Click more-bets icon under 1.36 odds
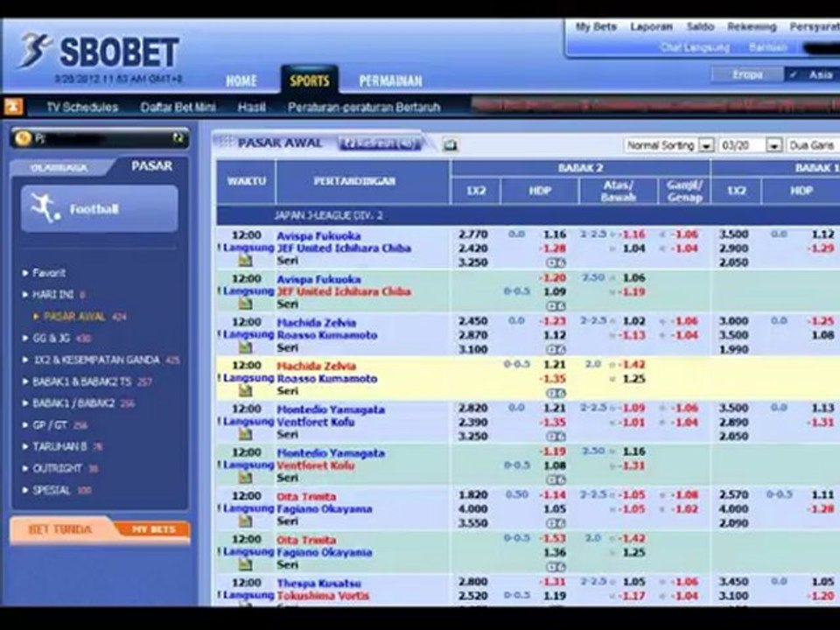 click(x=556, y=567)
